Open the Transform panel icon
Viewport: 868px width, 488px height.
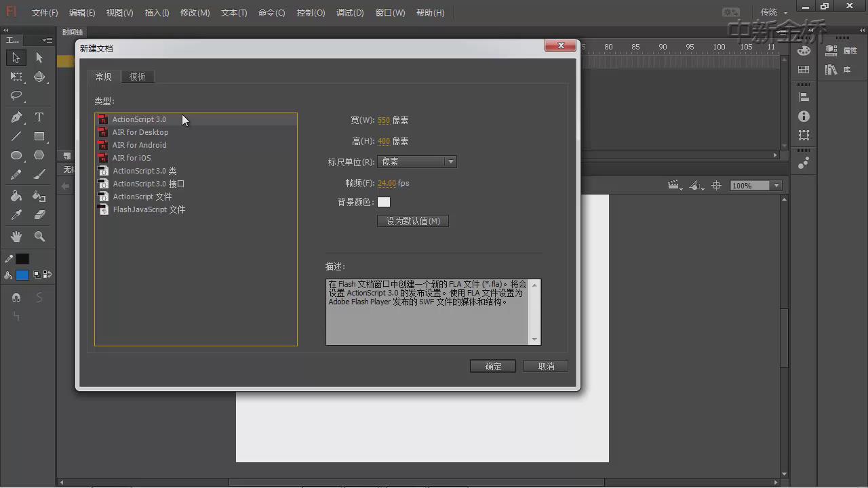[x=804, y=135]
